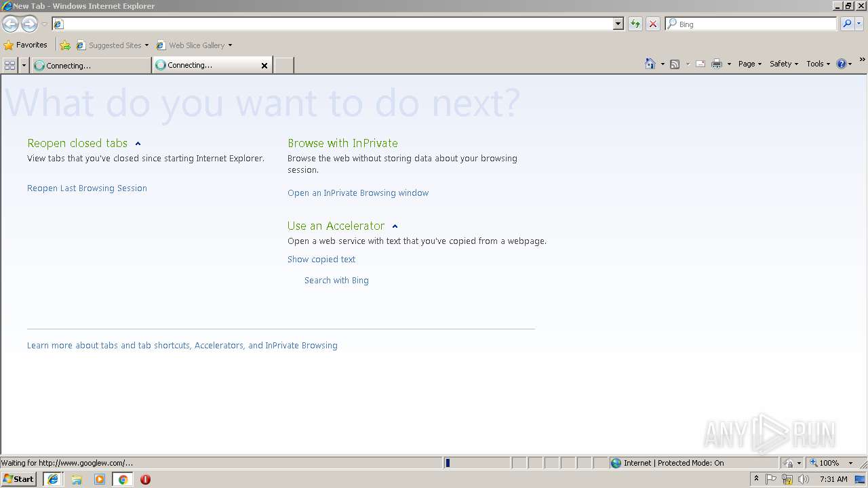Click the Show desktop tray icon
Screen dimensions: 868x488
(861, 479)
